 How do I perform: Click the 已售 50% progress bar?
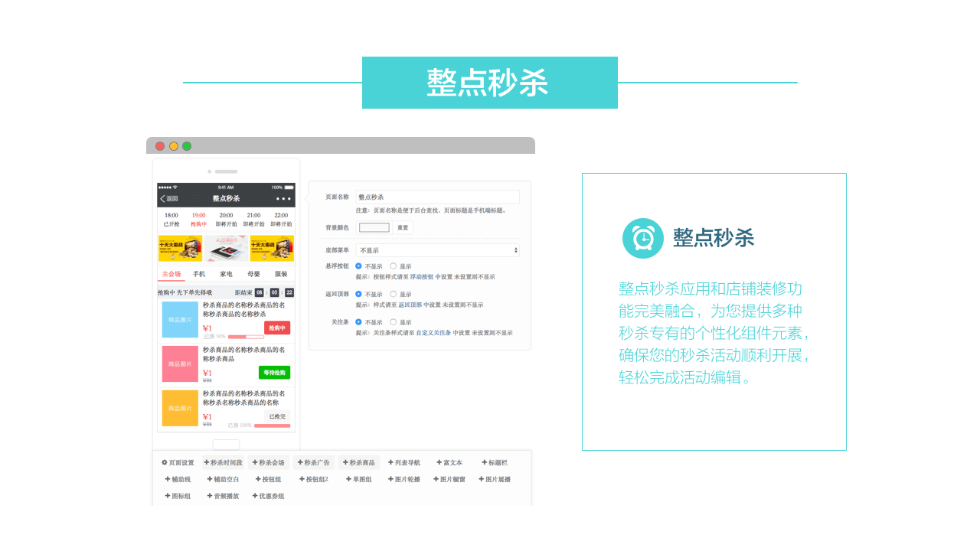[246, 337]
